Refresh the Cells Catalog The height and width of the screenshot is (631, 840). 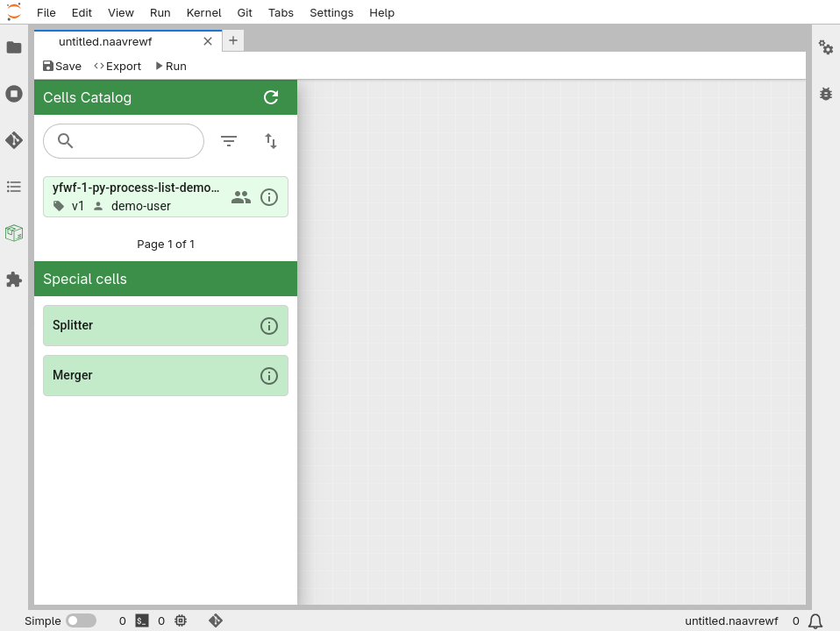coord(271,97)
